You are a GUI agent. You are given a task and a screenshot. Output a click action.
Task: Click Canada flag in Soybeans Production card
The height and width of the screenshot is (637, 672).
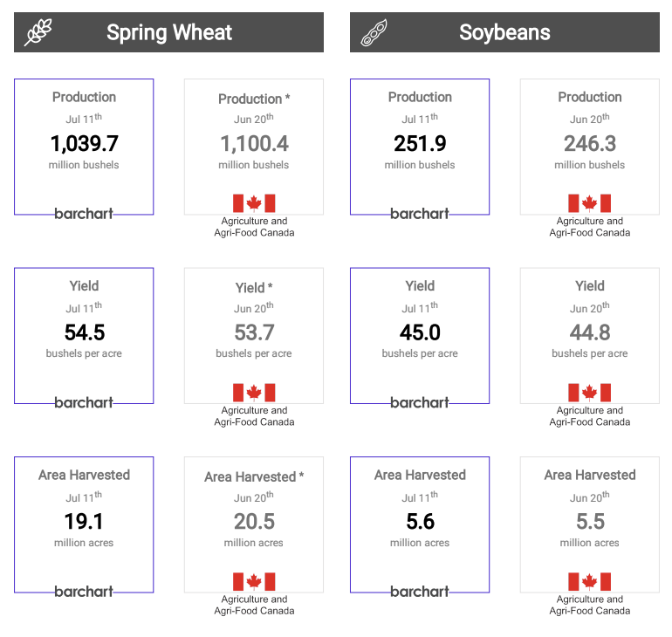pos(590,203)
